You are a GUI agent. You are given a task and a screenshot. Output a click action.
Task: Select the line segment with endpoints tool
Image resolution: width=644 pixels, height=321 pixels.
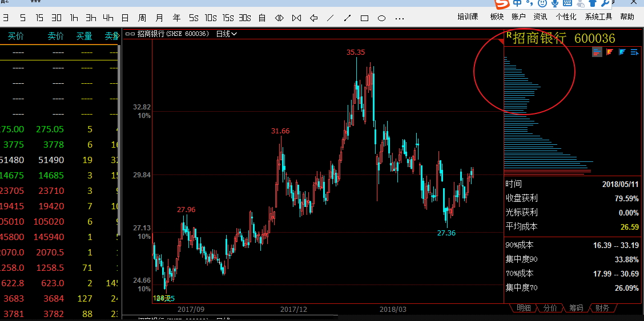coord(348,18)
